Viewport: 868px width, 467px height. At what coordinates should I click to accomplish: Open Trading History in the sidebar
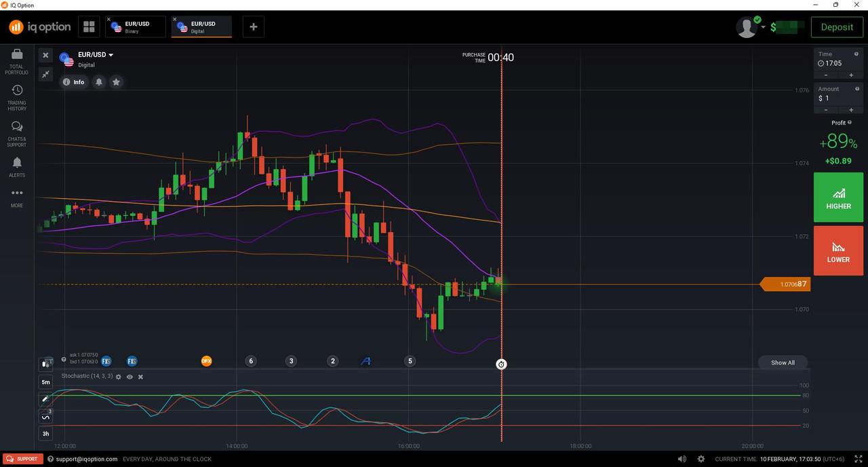click(17, 98)
